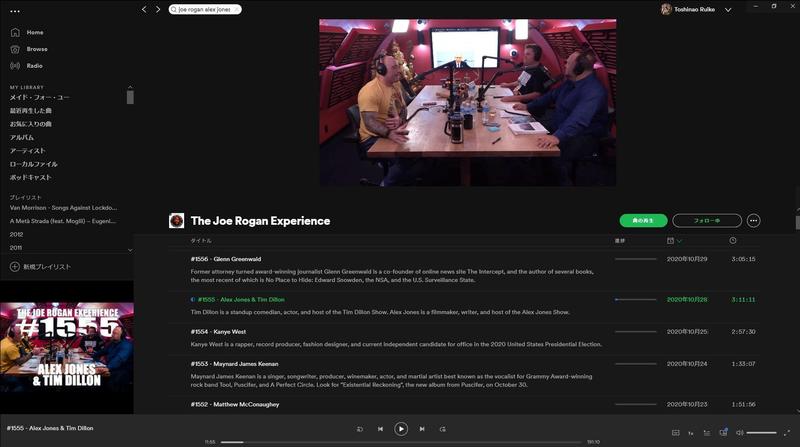
Task: Click the podcast video frame
Action: pos(467,103)
